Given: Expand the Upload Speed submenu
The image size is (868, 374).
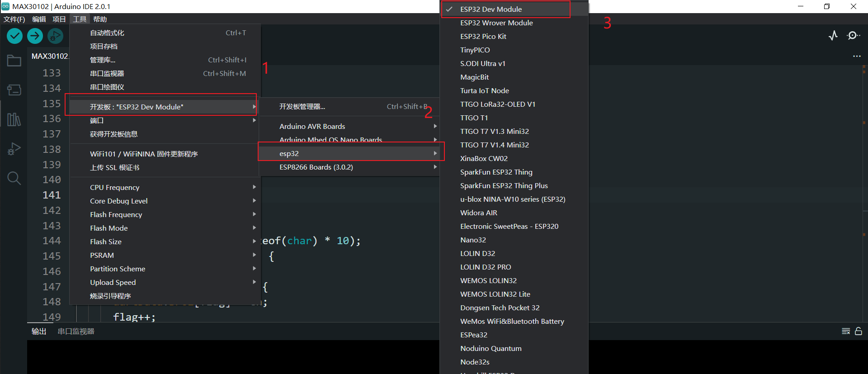Looking at the screenshot, I should tap(165, 282).
